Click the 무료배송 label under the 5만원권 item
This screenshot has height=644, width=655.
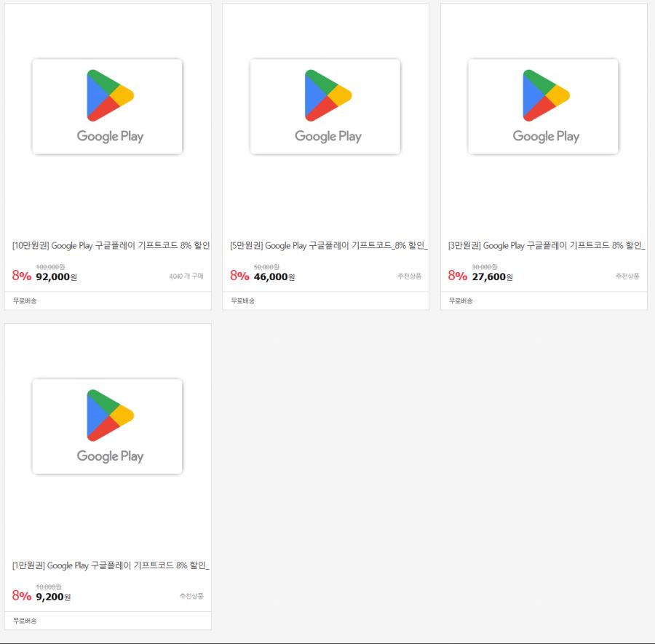[243, 301]
